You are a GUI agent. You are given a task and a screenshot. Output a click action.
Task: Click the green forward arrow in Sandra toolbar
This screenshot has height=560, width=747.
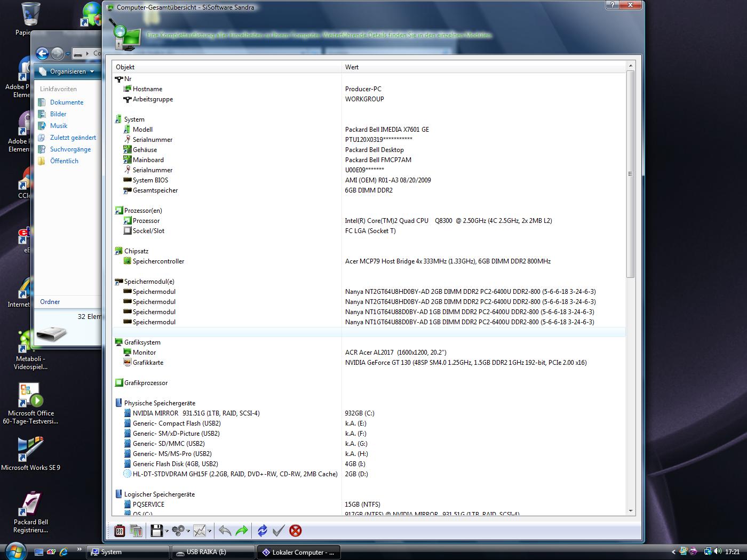[x=242, y=531]
